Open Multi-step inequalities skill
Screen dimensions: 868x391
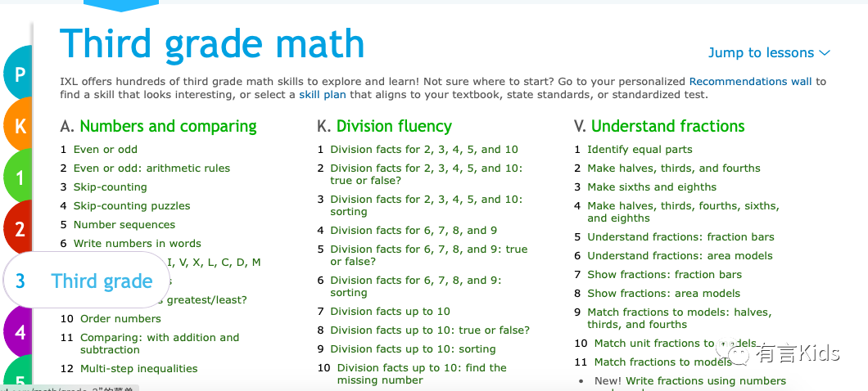tap(139, 368)
